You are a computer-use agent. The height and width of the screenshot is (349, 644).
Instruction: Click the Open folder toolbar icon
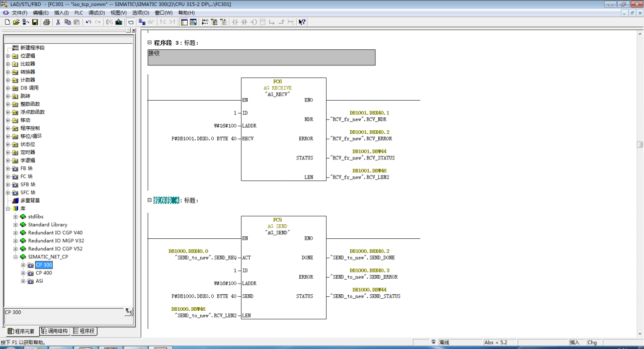tap(16, 22)
